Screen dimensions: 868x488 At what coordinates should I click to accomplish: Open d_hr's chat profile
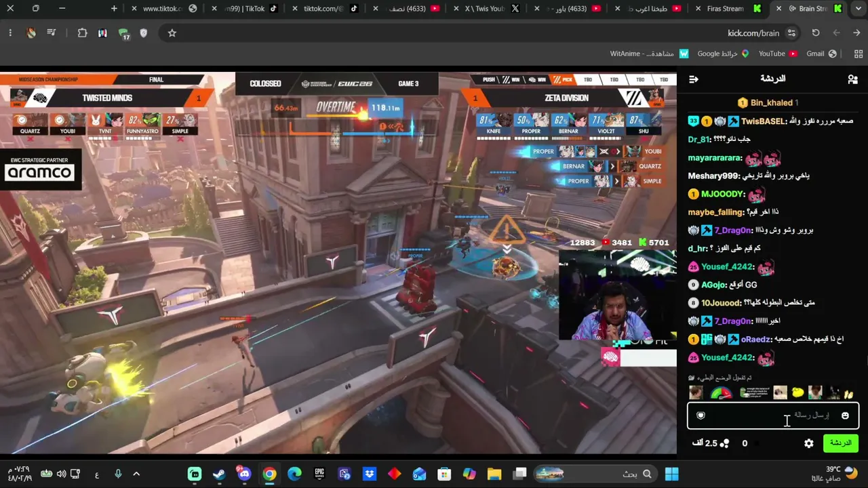[x=698, y=249]
